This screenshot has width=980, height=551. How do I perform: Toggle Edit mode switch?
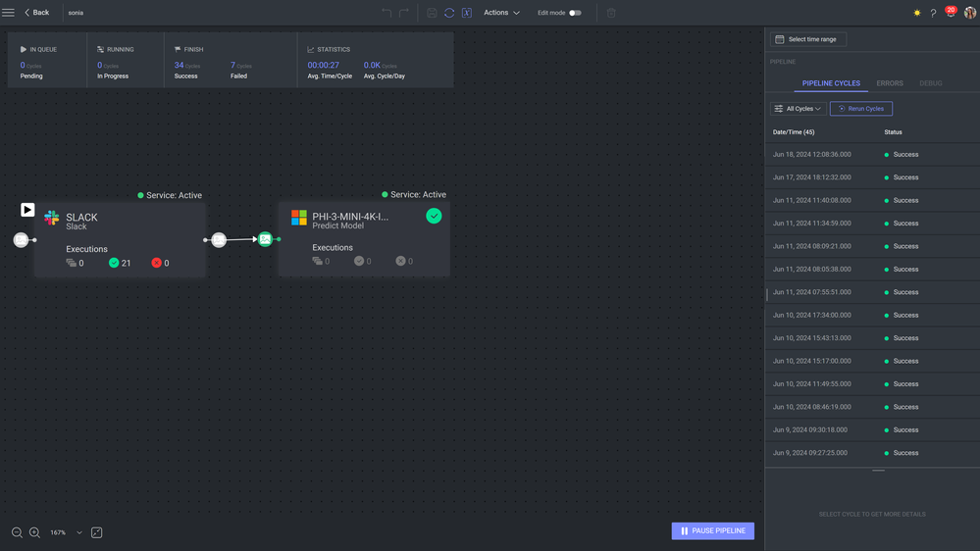coord(575,13)
